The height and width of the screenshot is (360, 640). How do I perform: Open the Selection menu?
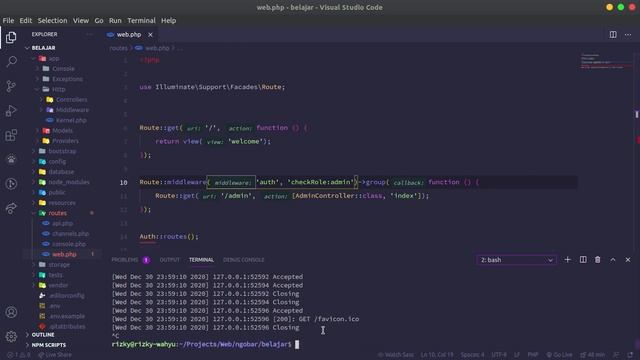pyautogui.click(x=52, y=20)
